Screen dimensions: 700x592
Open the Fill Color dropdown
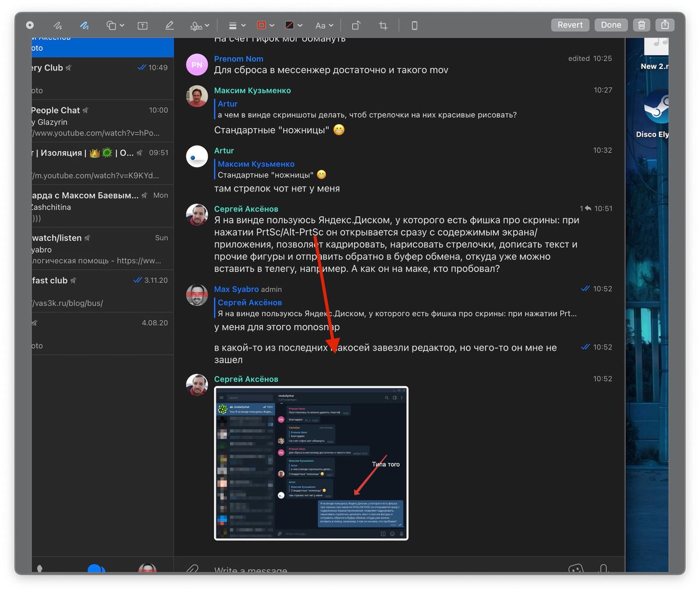point(294,25)
